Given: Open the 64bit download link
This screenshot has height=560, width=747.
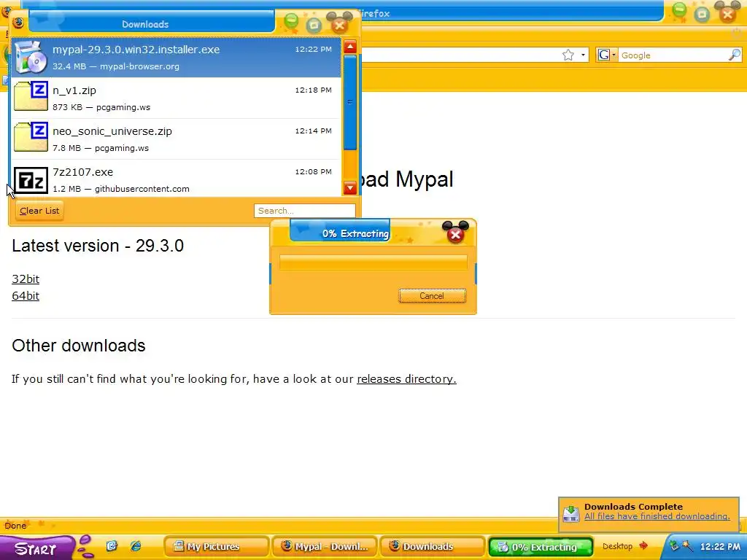Looking at the screenshot, I should [26, 296].
